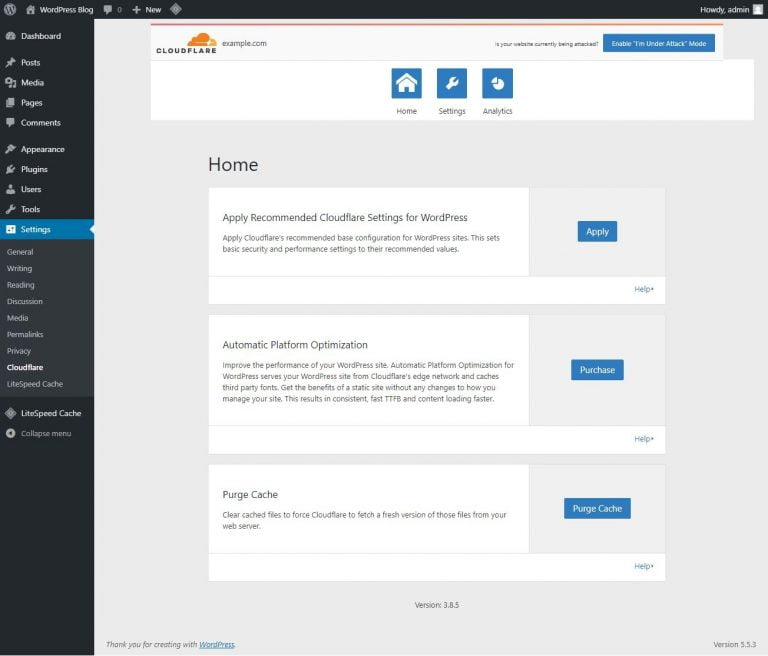Click the Media icon next to Media menu
Screen dimensions: 768x656
[10, 83]
